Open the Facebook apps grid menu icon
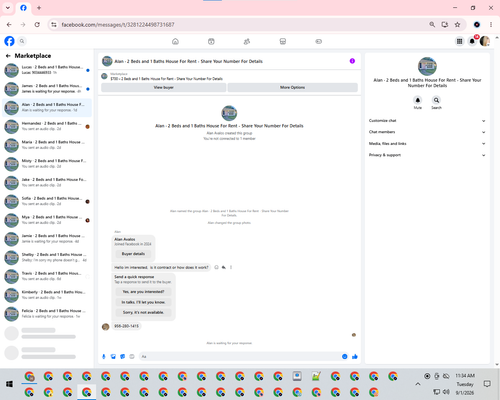 click(459, 41)
